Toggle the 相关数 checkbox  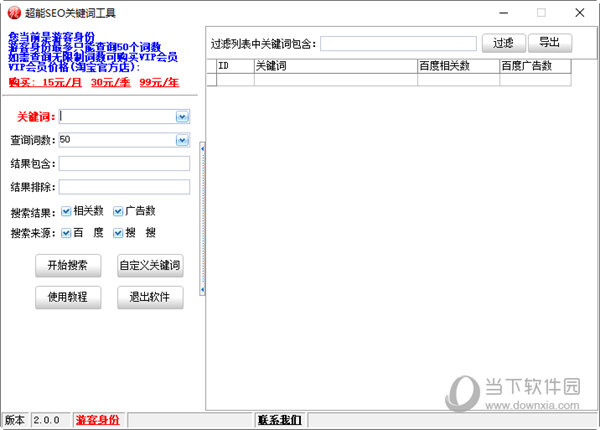point(66,211)
